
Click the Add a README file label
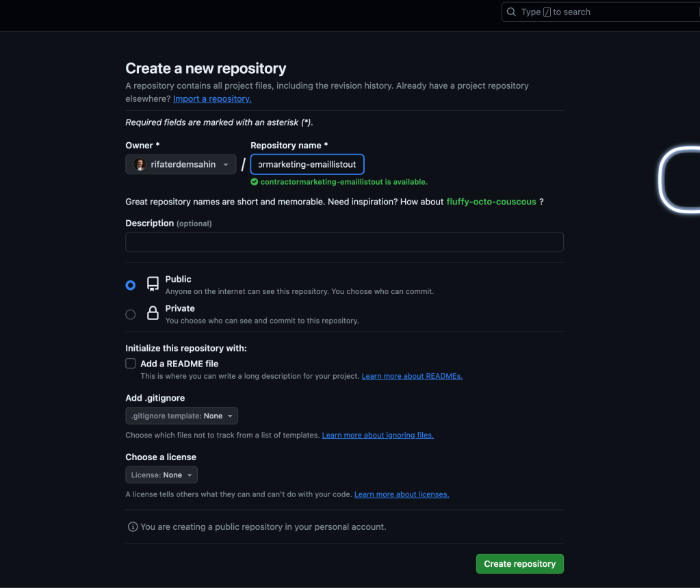pos(179,364)
